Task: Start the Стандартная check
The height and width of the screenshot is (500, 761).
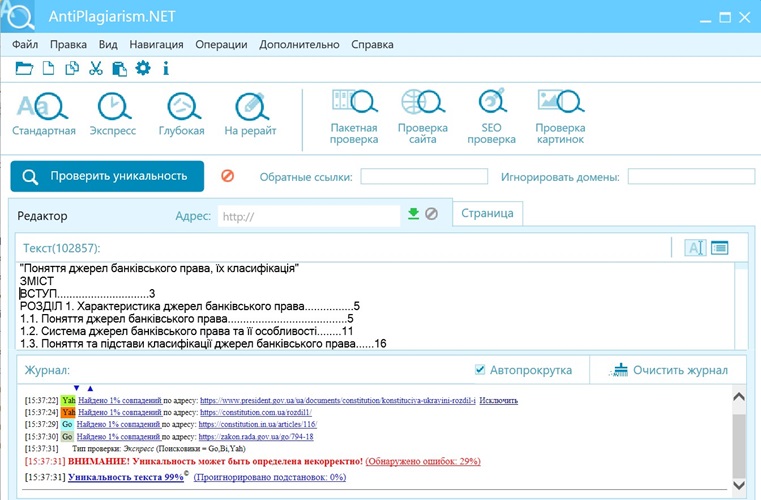Action: click(x=44, y=114)
